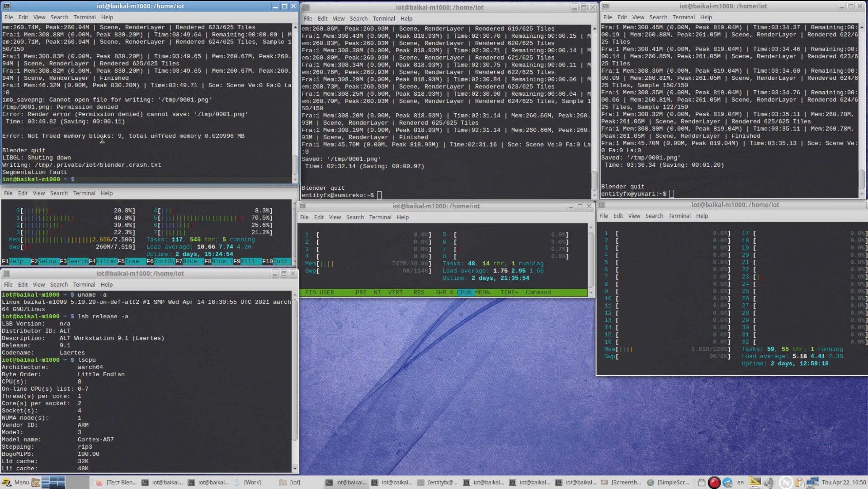
Task: Open Help menu in 32-core htop window
Action: (x=702, y=215)
